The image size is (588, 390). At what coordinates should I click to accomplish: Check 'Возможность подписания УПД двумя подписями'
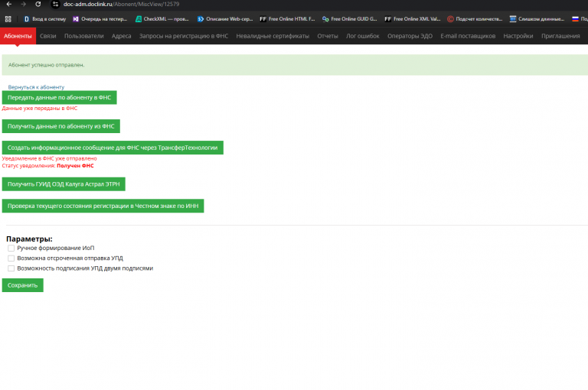11,268
